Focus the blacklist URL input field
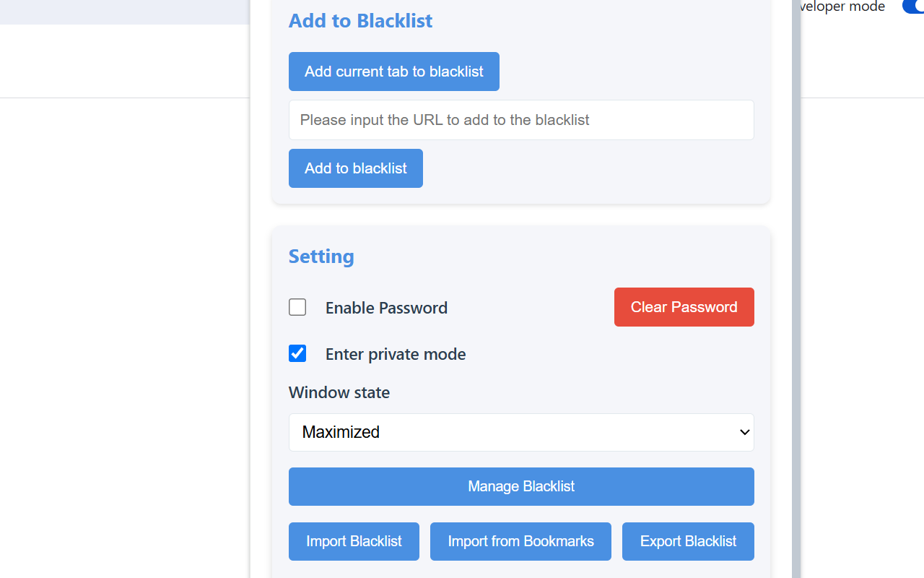Viewport: 924px width, 578px height. point(521,120)
